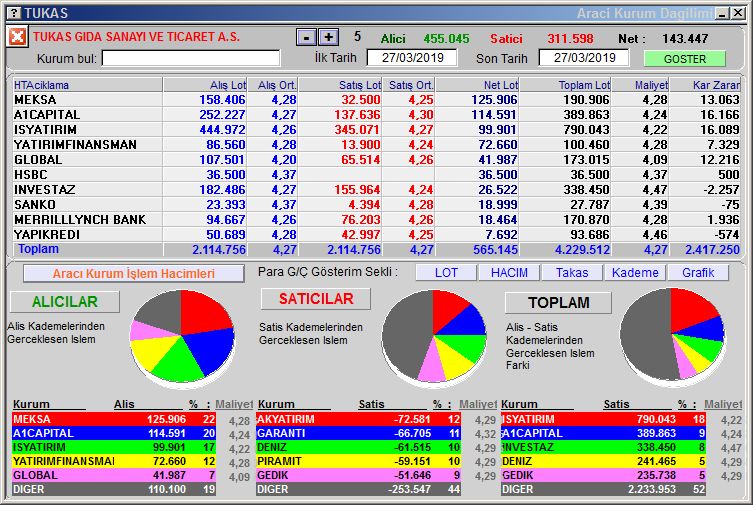Sort by Maliyet column header in top table
The width and height of the screenshot is (753, 505).
coord(641,85)
